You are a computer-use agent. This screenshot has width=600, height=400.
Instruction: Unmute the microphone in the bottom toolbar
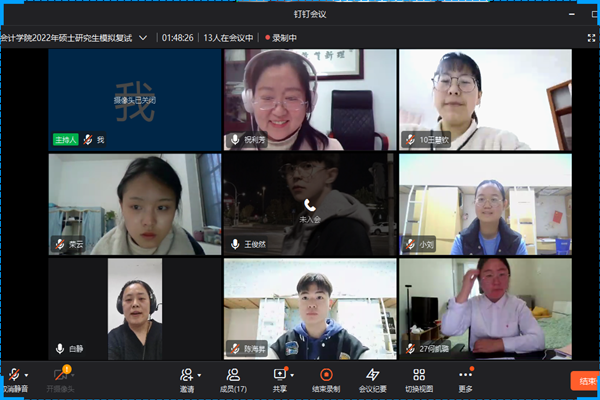coord(12,375)
